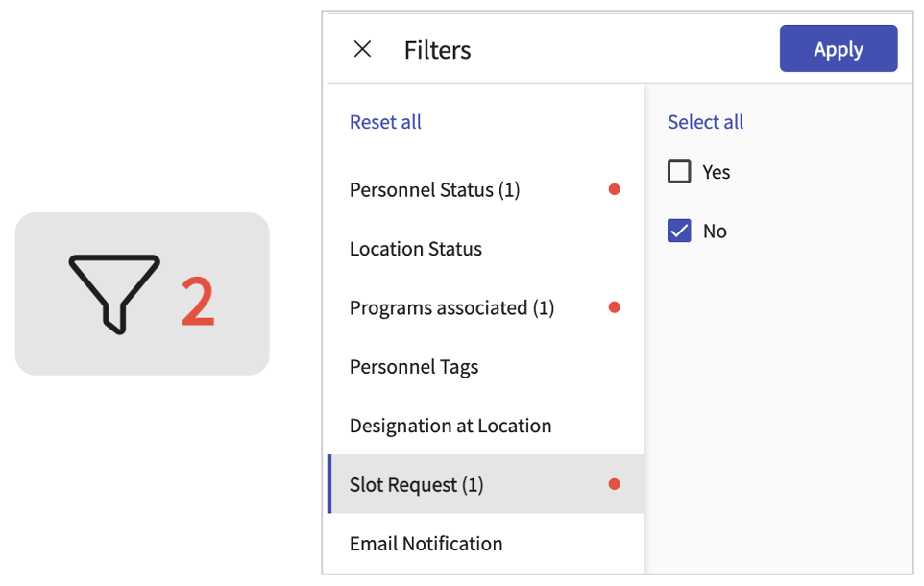
Task: Open the Email Notification filter category
Action: click(426, 544)
